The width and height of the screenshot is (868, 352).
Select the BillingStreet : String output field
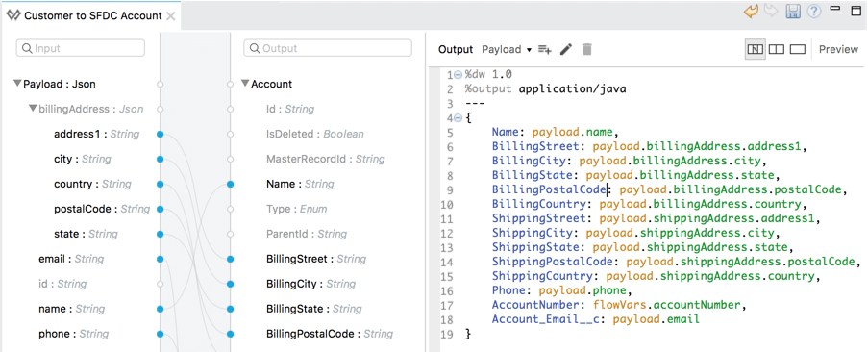pos(316,259)
